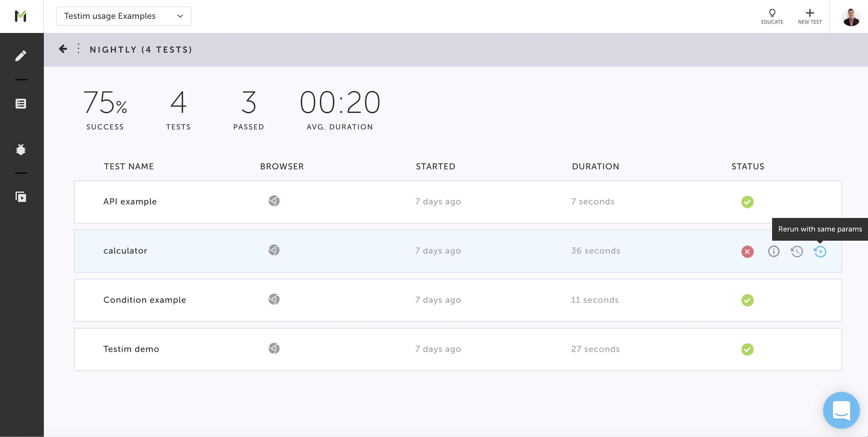This screenshot has width=868, height=437.
Task: Open the three-dot menu beside Nightly
Action: (79, 49)
